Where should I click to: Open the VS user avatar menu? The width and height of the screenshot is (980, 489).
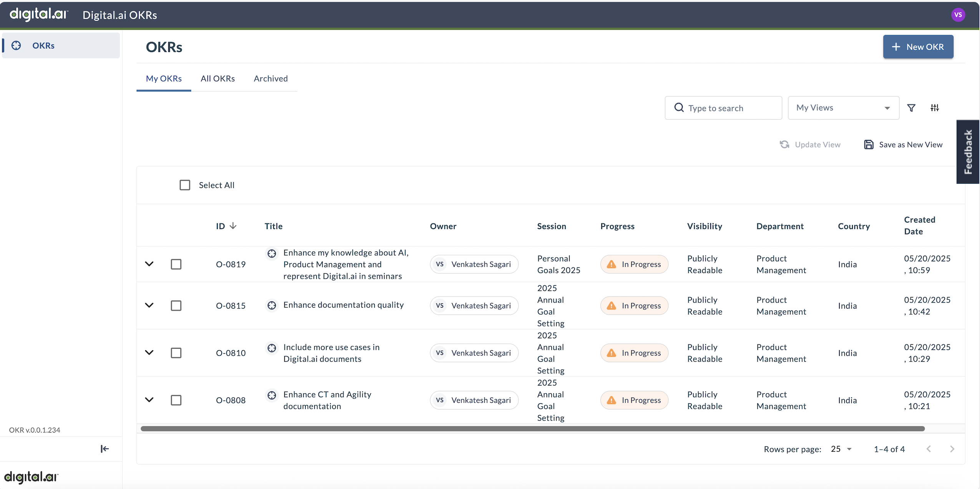point(958,15)
